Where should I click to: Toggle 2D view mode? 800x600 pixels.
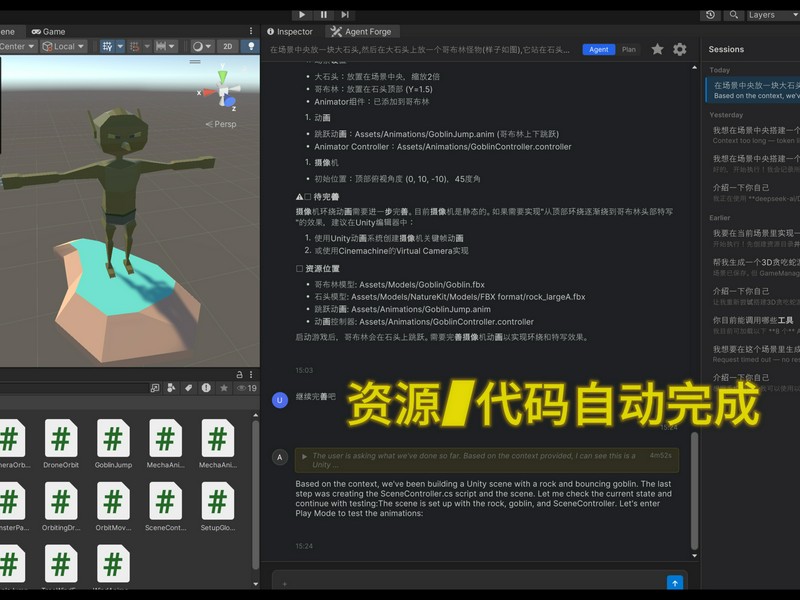click(x=228, y=46)
